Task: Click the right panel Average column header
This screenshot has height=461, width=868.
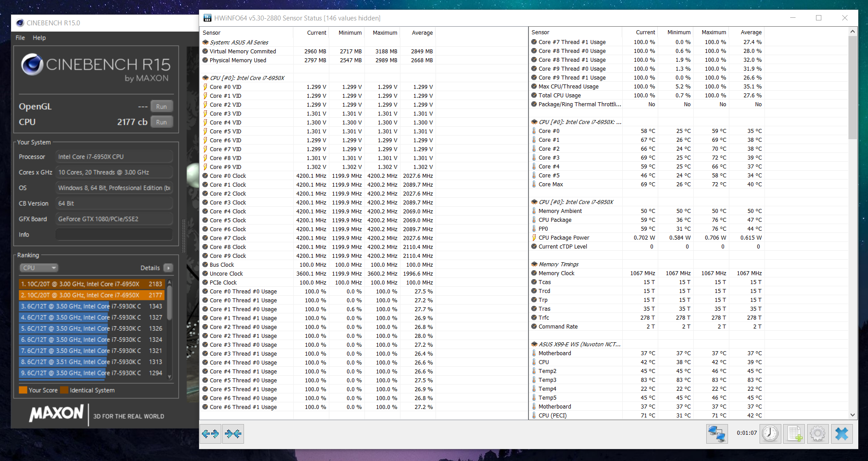Action: tap(746, 32)
